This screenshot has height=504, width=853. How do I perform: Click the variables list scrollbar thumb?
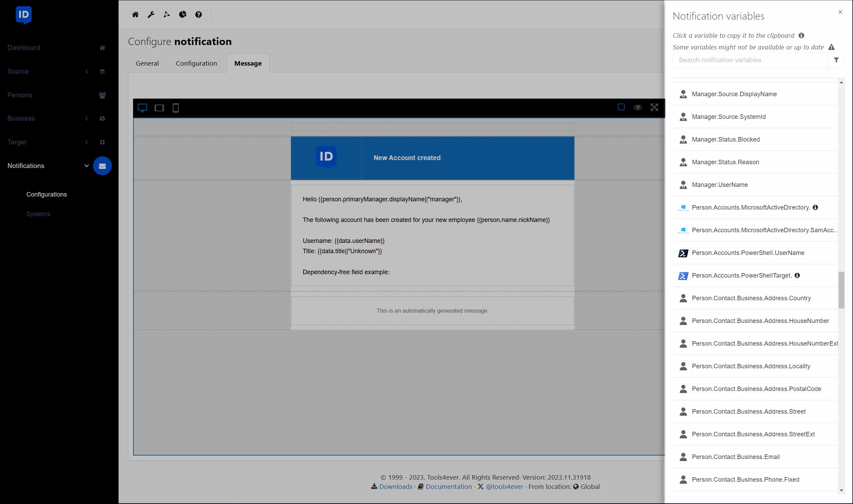coord(841,290)
